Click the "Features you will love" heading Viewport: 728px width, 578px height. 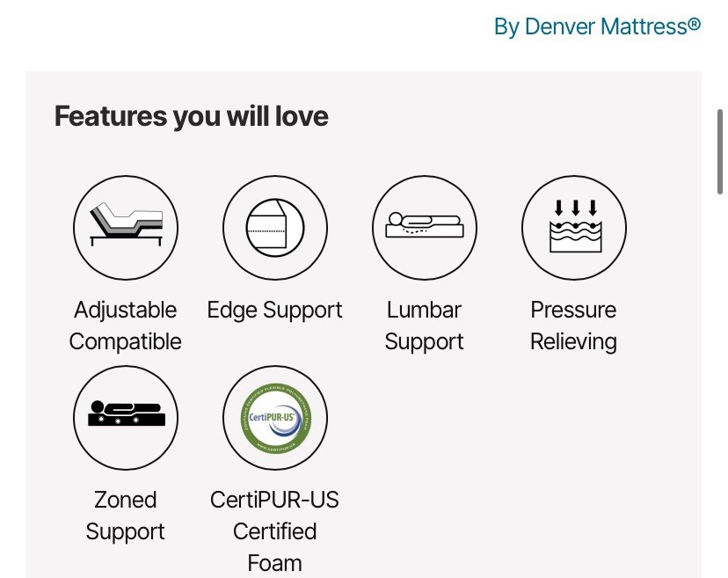(x=192, y=116)
